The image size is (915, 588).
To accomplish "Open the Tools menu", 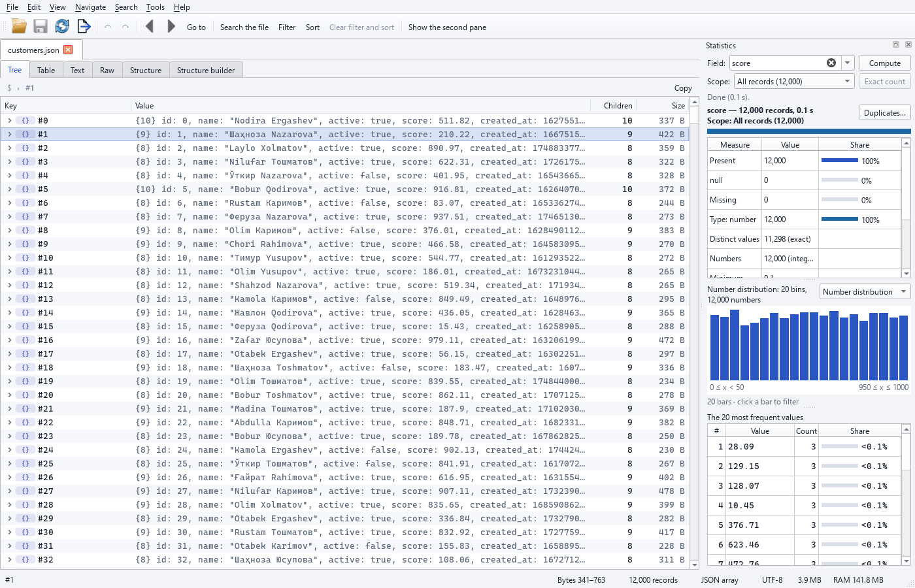I will pyautogui.click(x=156, y=7).
